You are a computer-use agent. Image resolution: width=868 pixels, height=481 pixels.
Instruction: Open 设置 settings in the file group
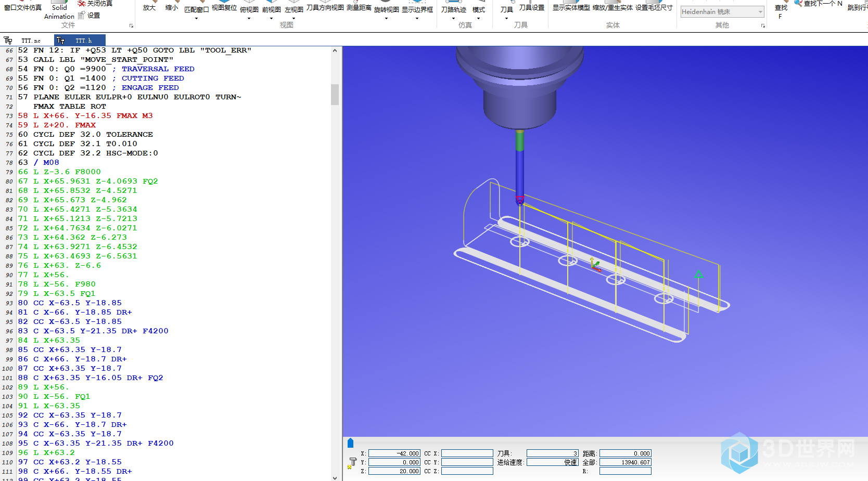click(x=89, y=15)
